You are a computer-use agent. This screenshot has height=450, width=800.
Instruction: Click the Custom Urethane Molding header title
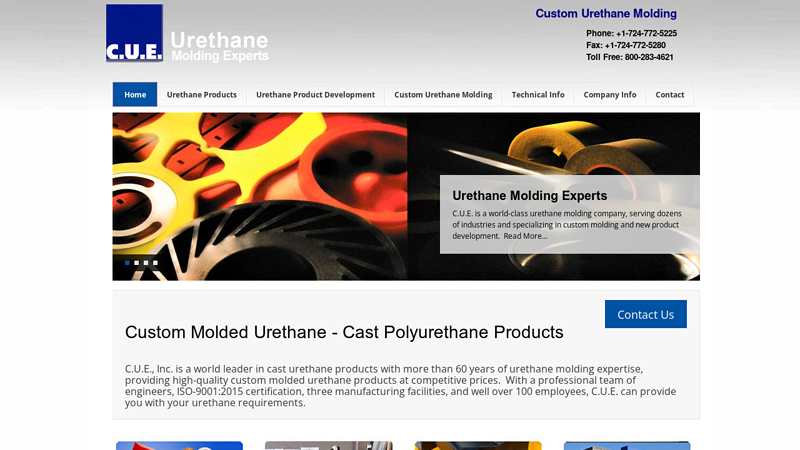(606, 14)
